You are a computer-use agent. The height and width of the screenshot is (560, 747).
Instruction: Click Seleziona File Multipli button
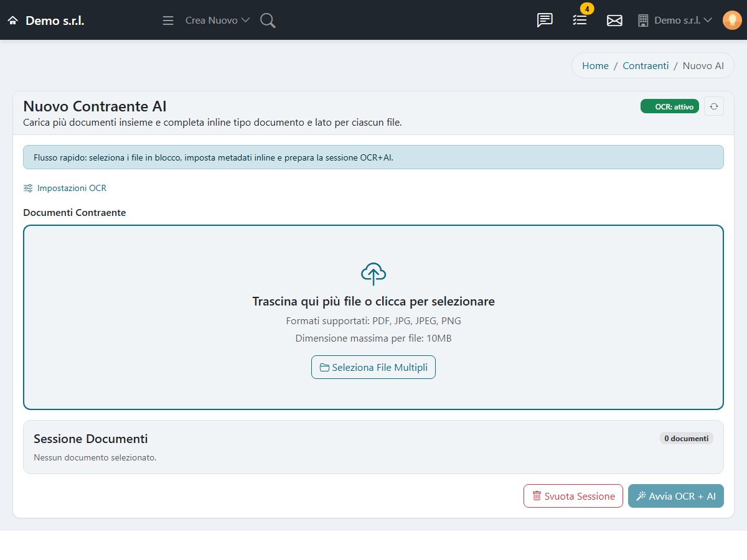point(374,367)
